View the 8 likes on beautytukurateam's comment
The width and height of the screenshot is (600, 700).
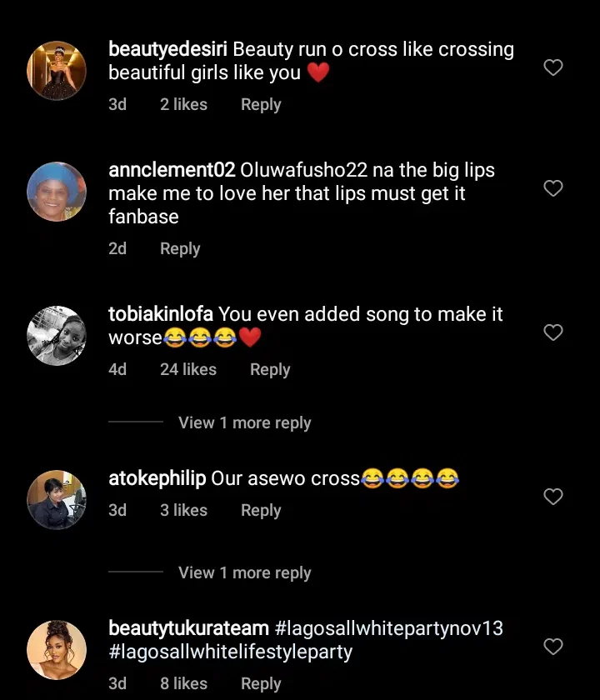pyautogui.click(x=183, y=684)
